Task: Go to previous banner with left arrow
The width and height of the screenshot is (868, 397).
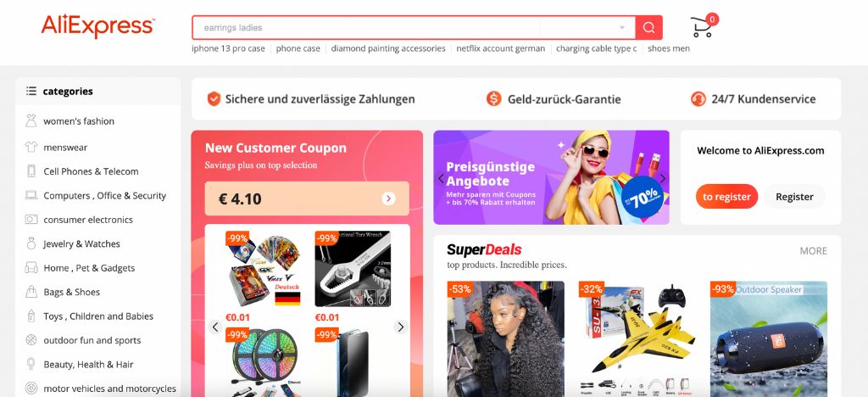Action: [x=441, y=178]
